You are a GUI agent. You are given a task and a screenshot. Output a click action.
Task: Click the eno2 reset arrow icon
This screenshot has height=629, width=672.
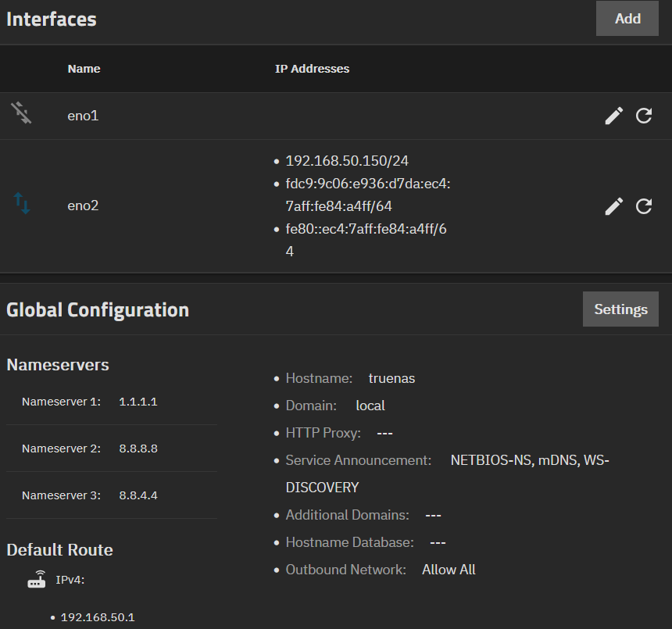(x=644, y=206)
